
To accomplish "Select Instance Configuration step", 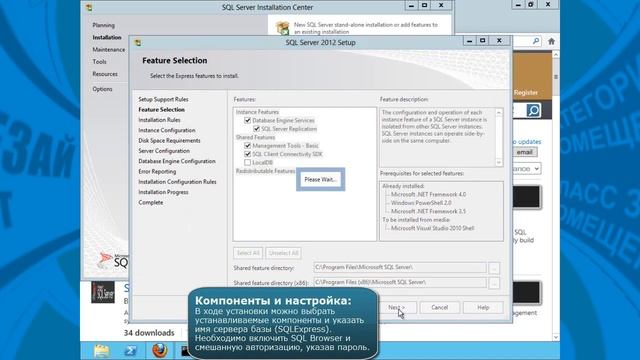I will [167, 130].
